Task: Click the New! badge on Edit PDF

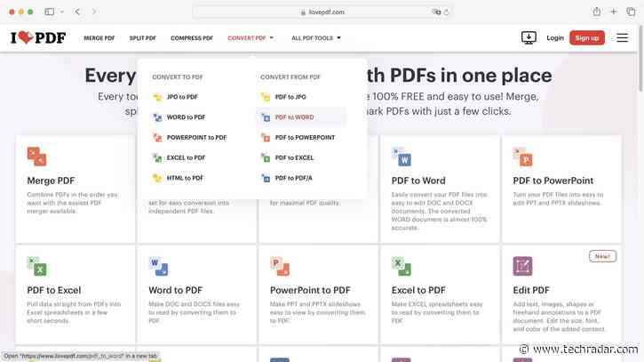Action: (602, 256)
